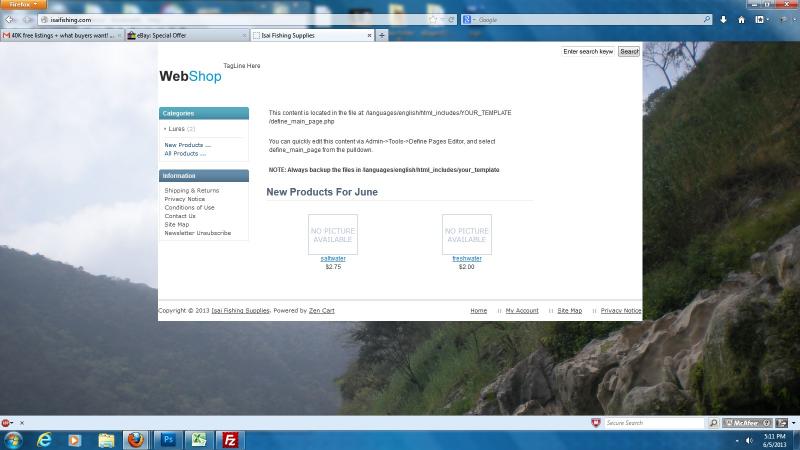This screenshot has width=800, height=450.
Task: Open the freshwater product link
Action: (467, 259)
